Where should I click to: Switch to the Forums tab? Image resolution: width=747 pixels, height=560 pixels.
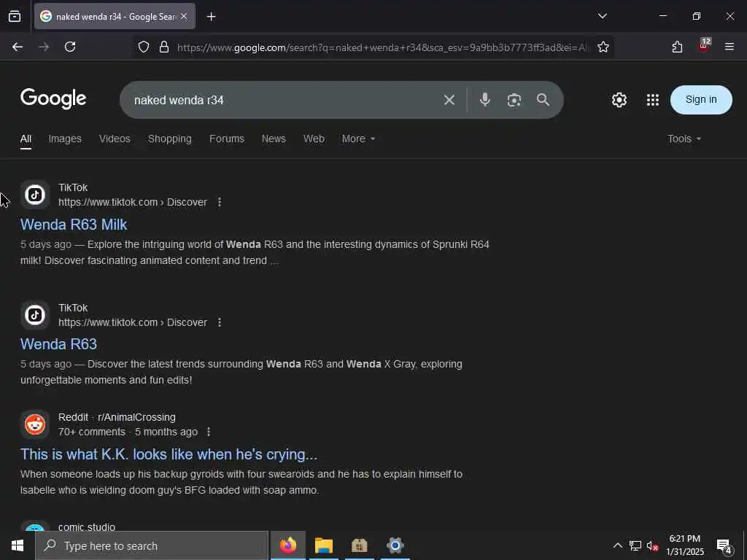227,139
